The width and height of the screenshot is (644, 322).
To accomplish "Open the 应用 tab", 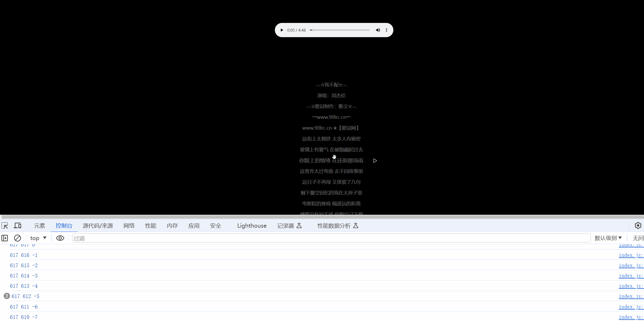I will pos(194,226).
